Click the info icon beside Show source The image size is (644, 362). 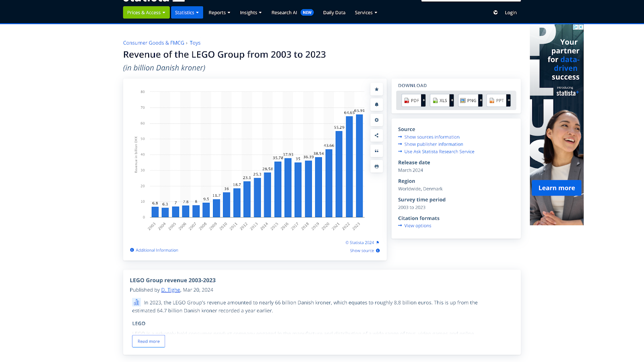tap(378, 251)
